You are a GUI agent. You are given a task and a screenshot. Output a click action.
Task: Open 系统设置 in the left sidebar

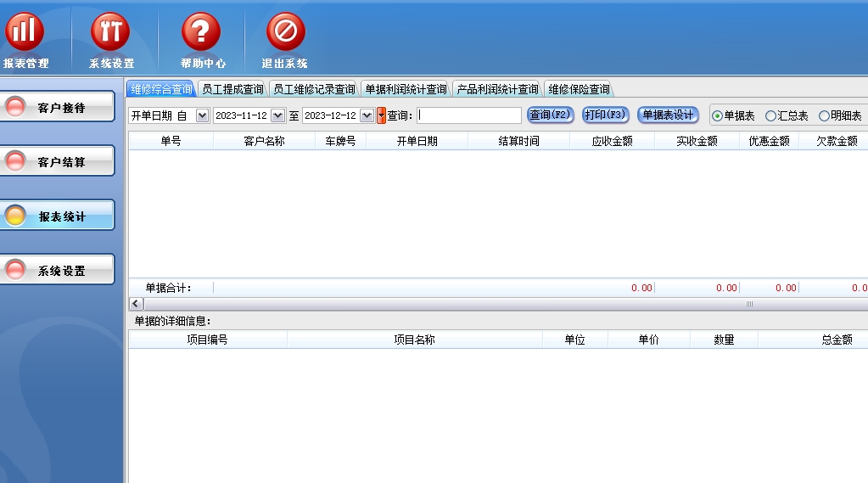59,271
